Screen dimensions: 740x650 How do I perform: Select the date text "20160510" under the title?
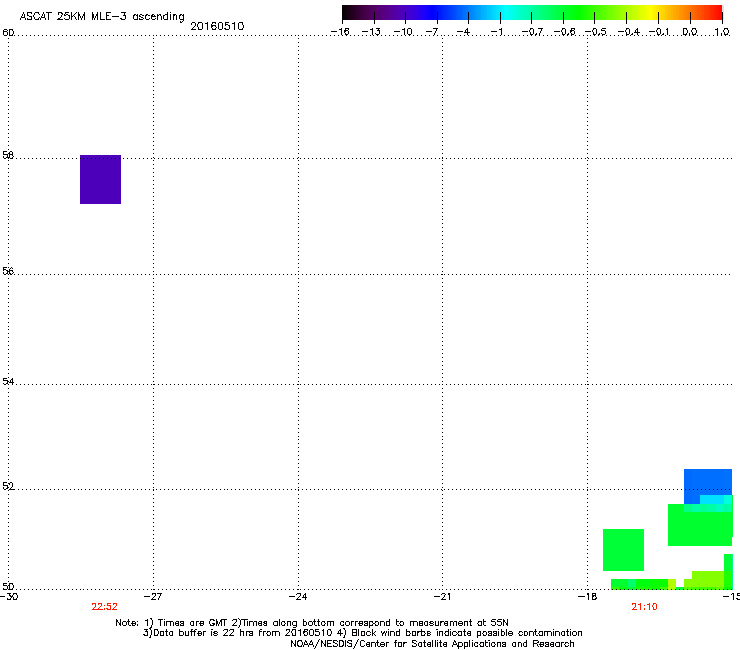tap(217, 26)
